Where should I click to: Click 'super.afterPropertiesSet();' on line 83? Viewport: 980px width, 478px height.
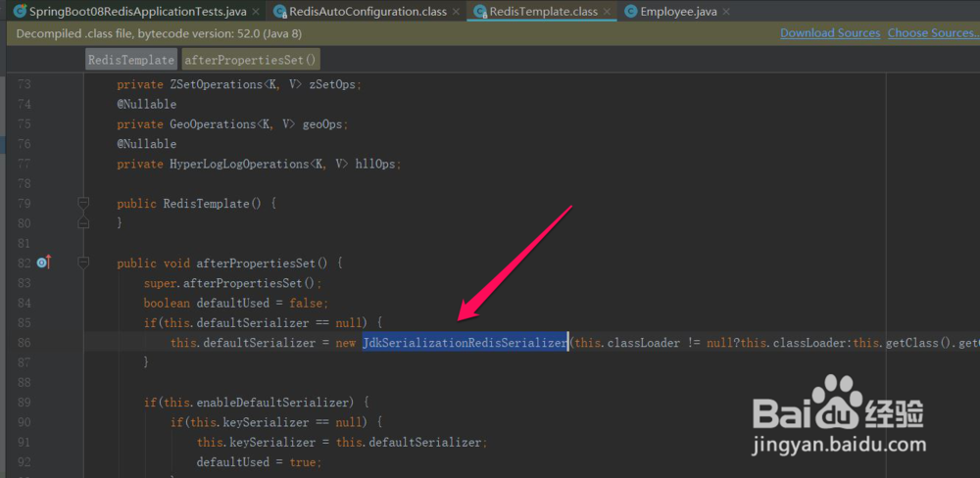click(232, 283)
